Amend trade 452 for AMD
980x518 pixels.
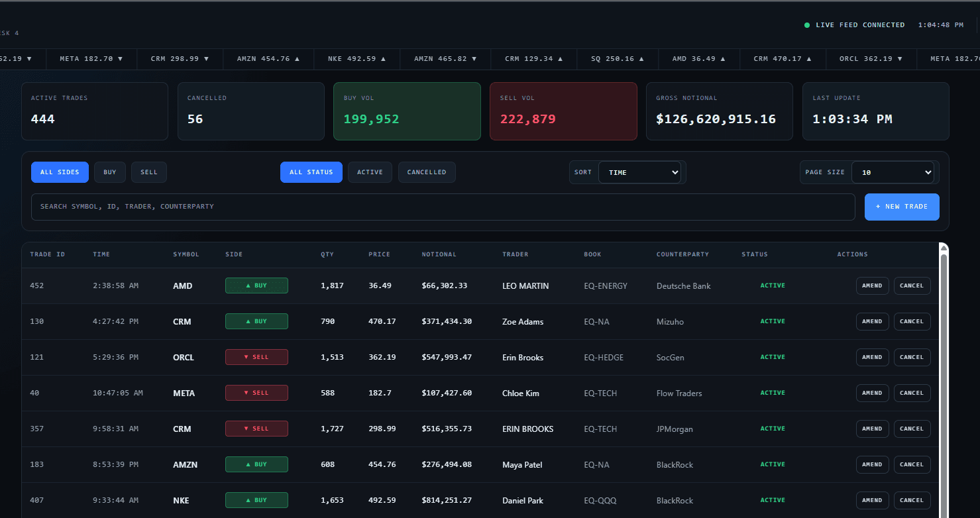(872, 286)
